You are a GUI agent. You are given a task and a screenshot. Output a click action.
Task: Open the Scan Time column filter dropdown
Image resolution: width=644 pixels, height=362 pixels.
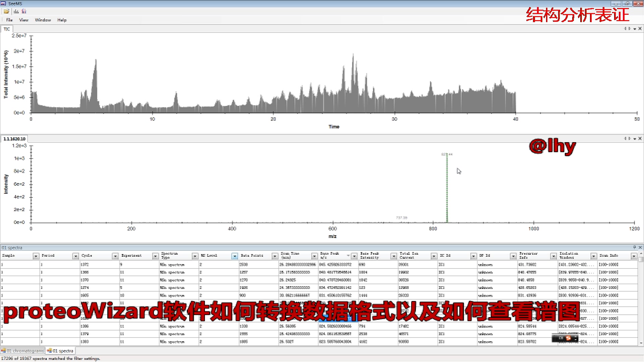[x=314, y=256]
